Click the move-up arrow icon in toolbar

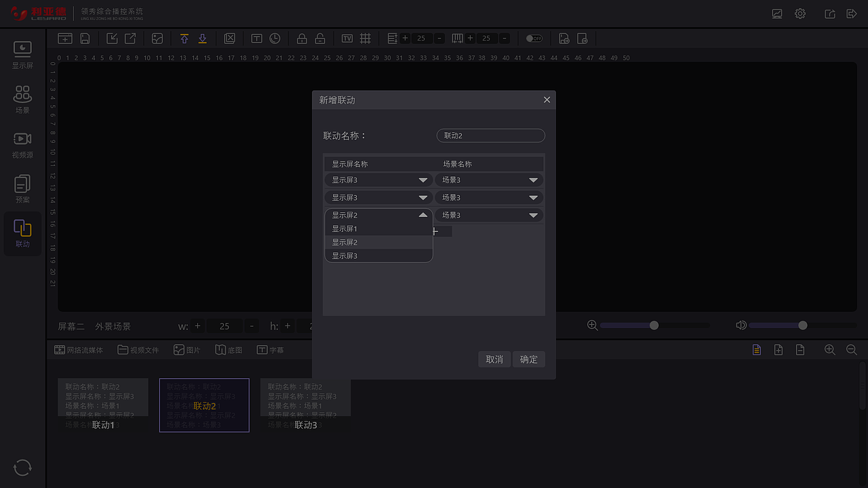[184, 39]
